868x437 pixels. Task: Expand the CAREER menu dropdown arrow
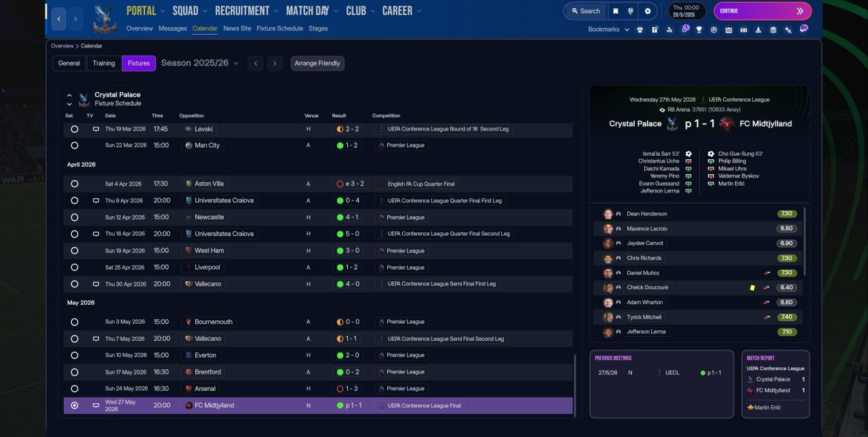[419, 11]
